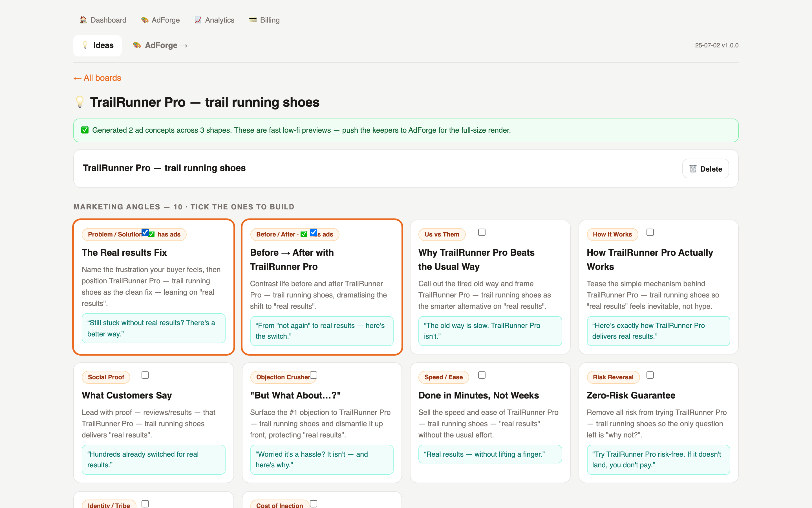The image size is (812, 508).
Task: Delete the TrailRunner Pro board
Action: click(705, 169)
